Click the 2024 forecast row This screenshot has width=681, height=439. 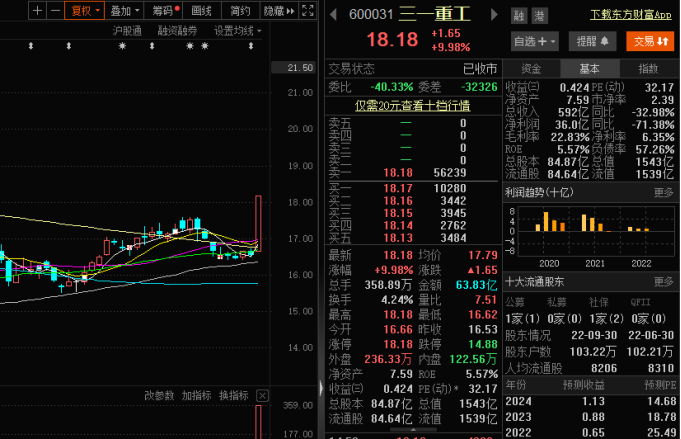click(591, 401)
